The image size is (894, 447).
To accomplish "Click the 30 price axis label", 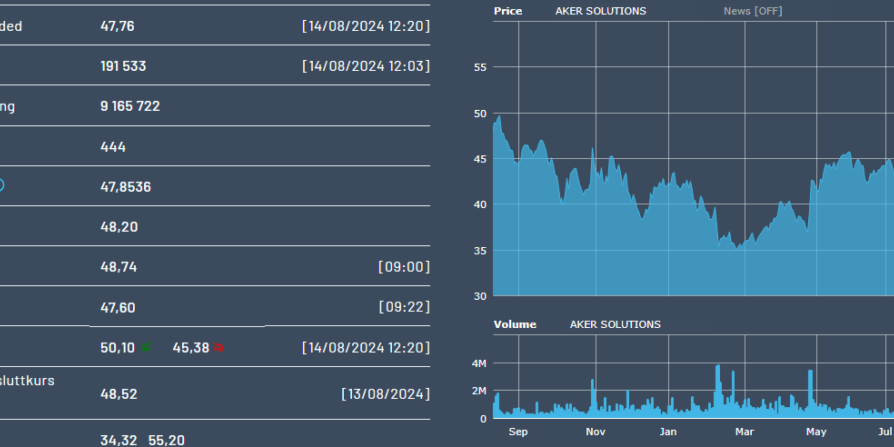I will [x=480, y=296].
